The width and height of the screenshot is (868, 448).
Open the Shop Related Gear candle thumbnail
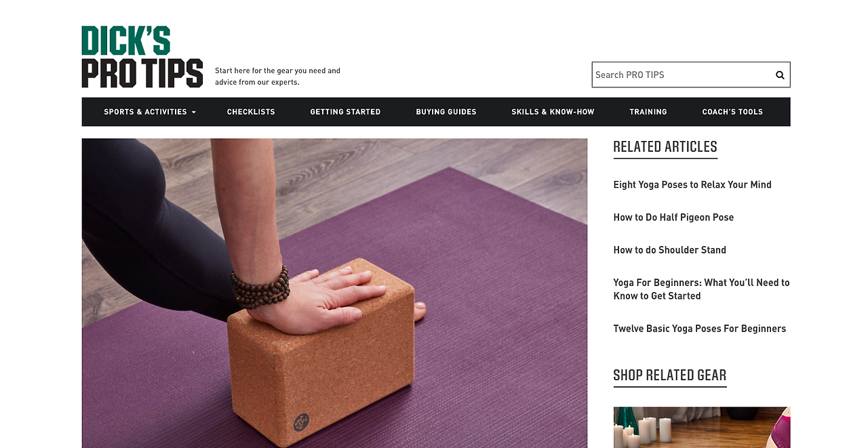(x=702, y=427)
